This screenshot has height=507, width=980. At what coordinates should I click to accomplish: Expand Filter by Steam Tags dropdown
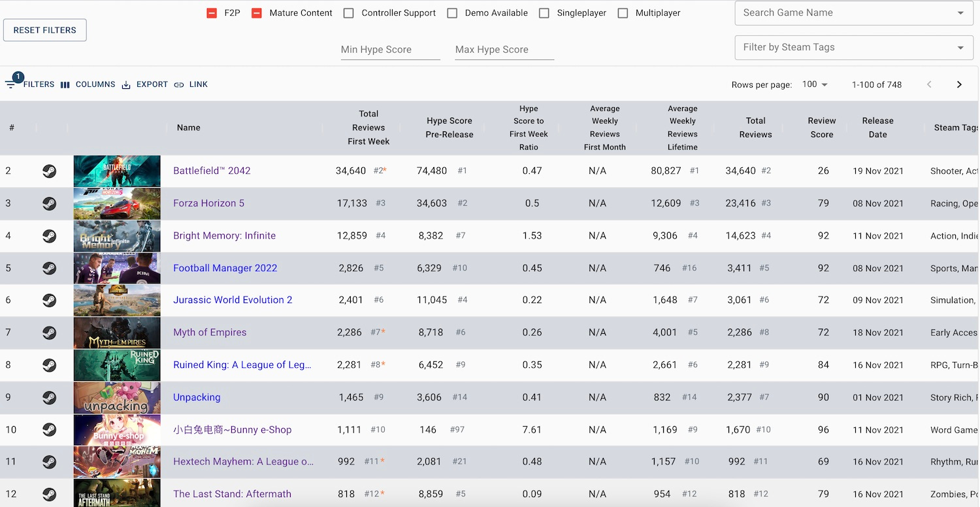960,48
